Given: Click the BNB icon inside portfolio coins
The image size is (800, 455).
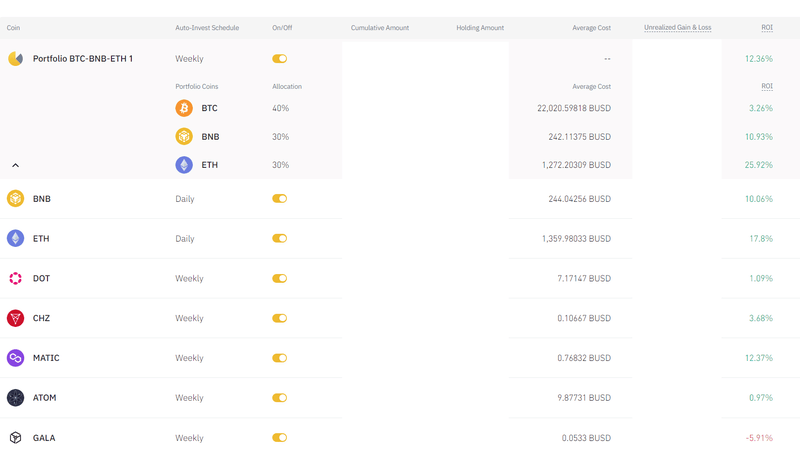Looking at the screenshot, I should (184, 136).
